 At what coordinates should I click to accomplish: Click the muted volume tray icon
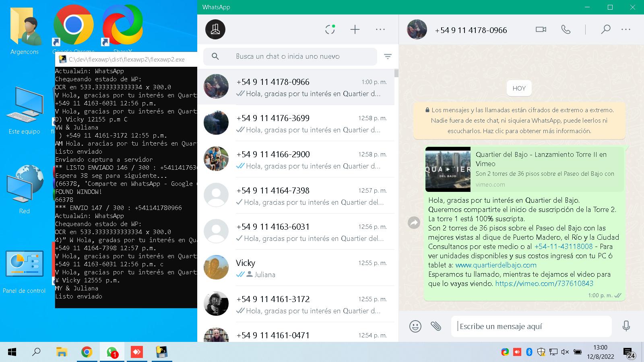(565, 352)
